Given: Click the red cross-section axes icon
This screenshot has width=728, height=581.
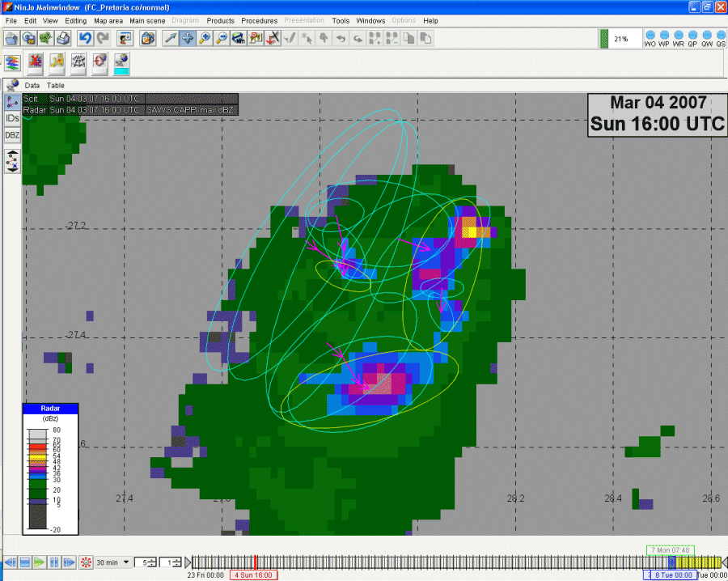Looking at the screenshot, I should point(273,39).
